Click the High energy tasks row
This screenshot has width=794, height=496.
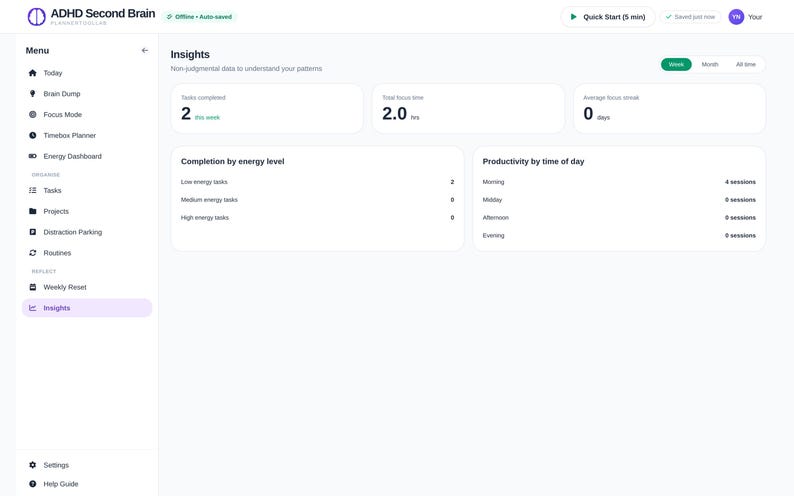click(317, 218)
